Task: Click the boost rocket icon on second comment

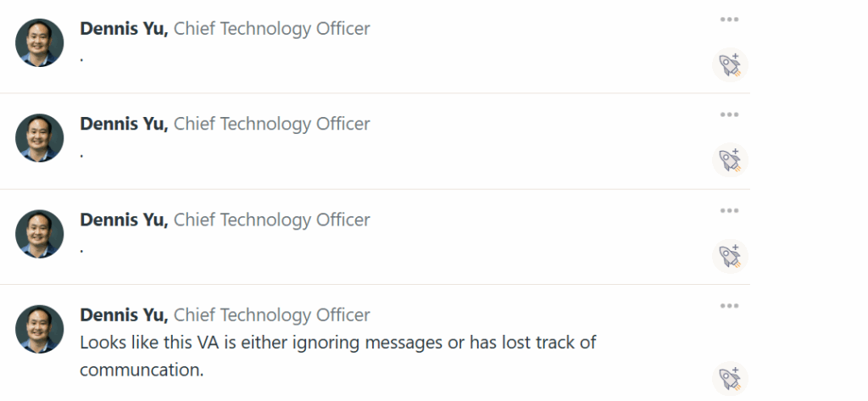Action: (x=730, y=160)
